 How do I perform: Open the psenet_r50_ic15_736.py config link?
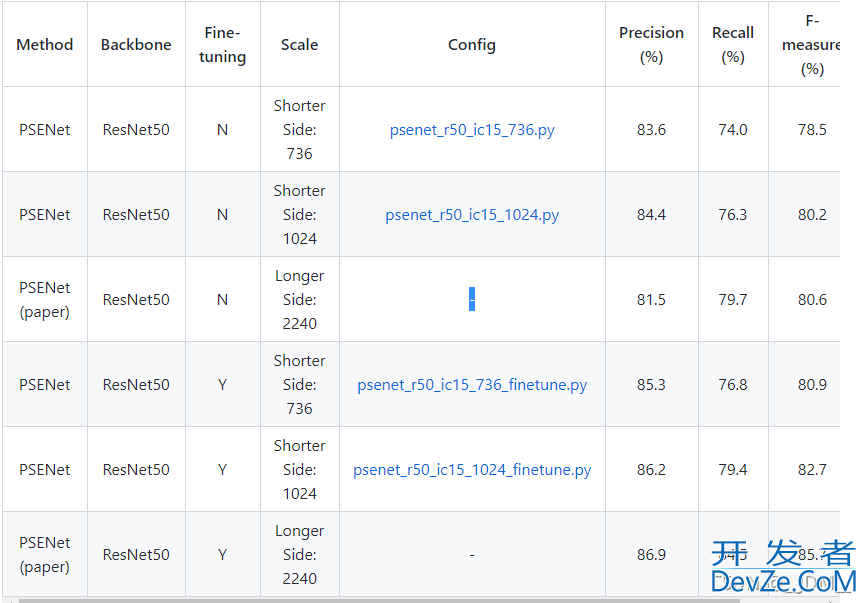point(472,130)
